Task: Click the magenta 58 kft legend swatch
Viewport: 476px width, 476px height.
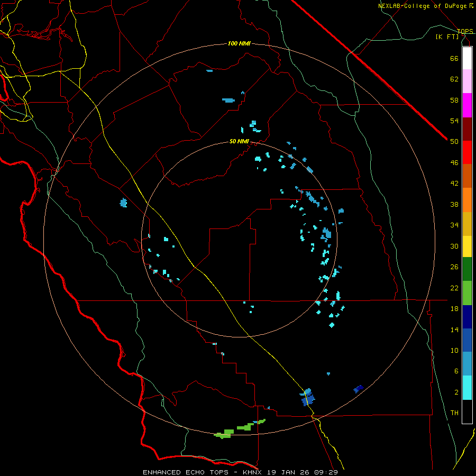Action: coord(467,105)
